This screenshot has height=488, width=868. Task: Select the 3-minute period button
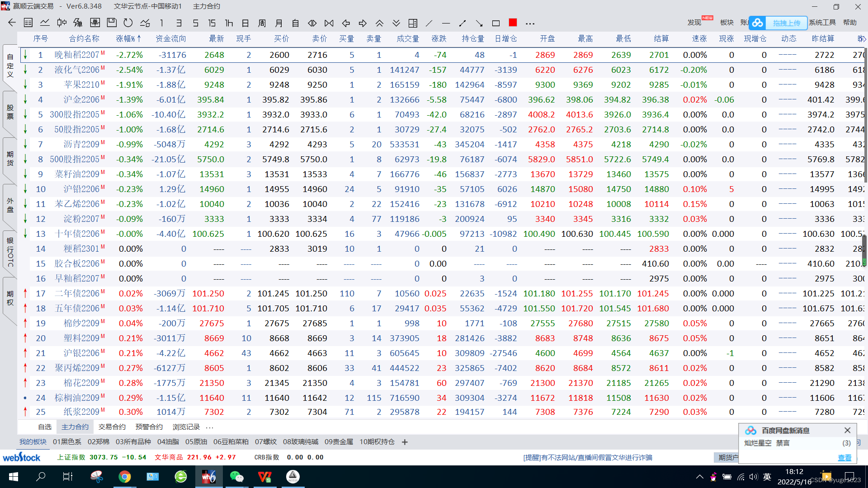click(179, 23)
